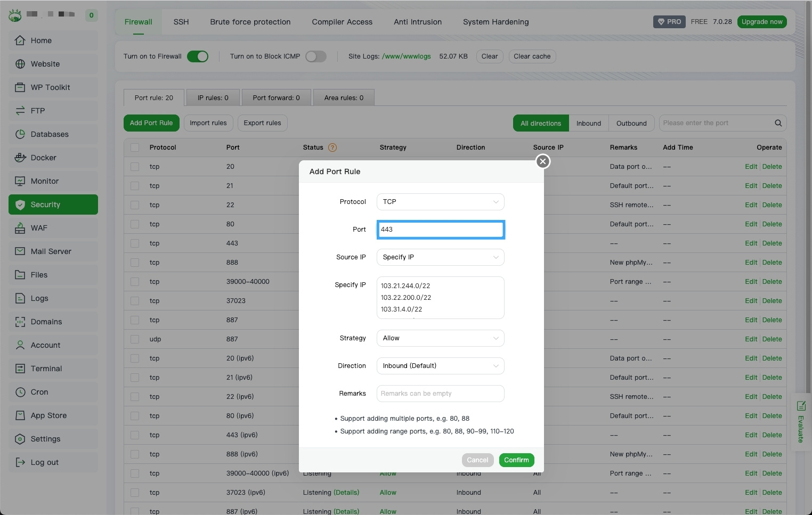Expand the Strategy Allow dropdown
The image size is (812, 515).
pyautogui.click(x=440, y=338)
